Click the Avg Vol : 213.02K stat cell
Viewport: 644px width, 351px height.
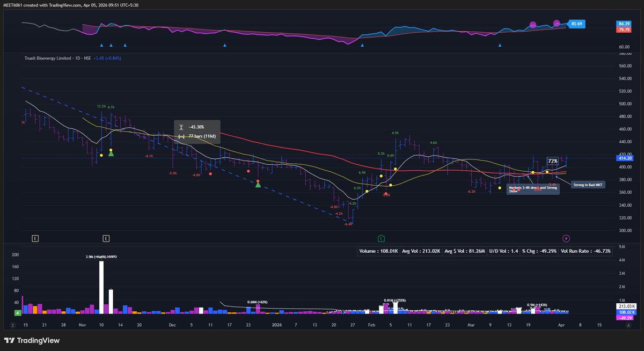[x=421, y=251]
